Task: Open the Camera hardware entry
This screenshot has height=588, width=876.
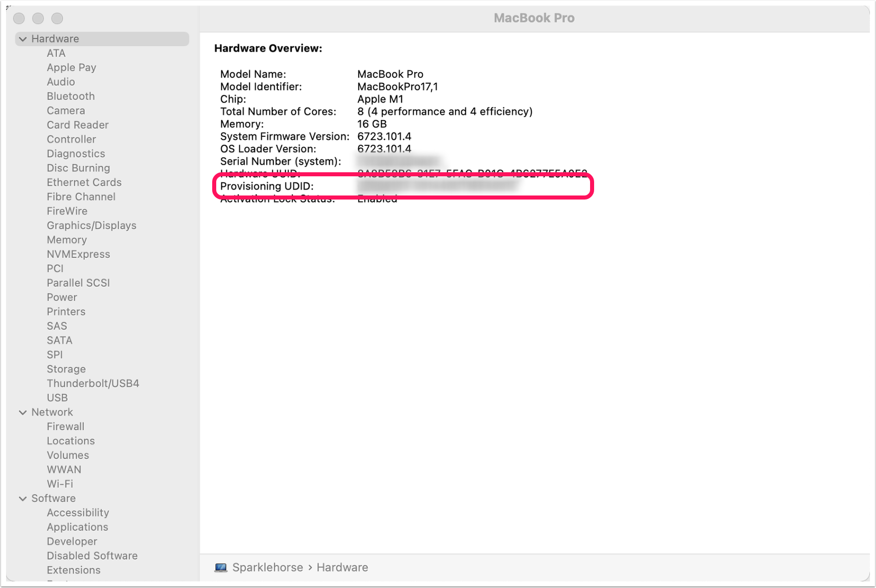Action: pyautogui.click(x=66, y=111)
